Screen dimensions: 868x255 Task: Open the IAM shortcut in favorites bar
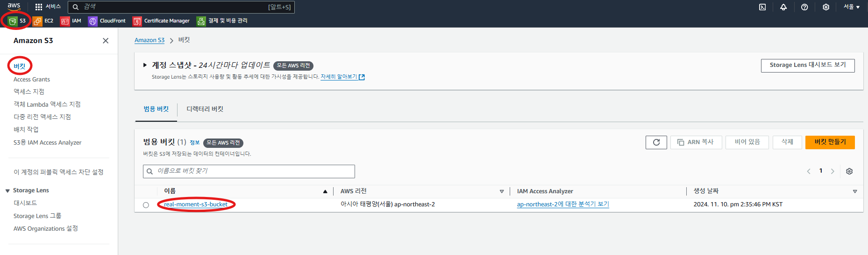71,21
